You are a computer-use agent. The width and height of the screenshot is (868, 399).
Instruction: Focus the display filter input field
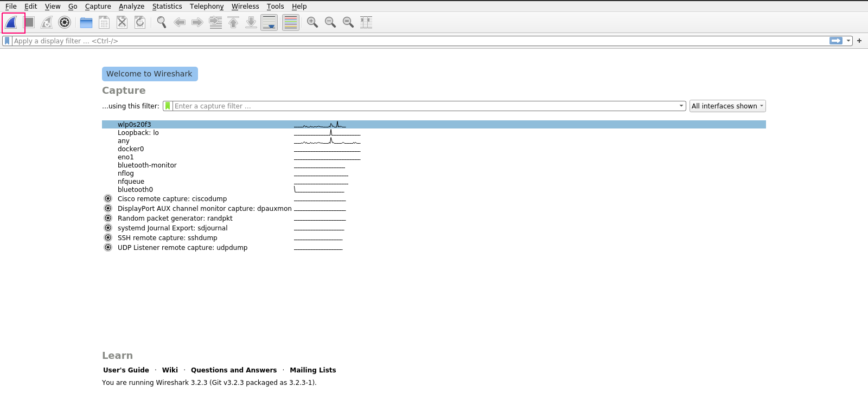(x=420, y=41)
